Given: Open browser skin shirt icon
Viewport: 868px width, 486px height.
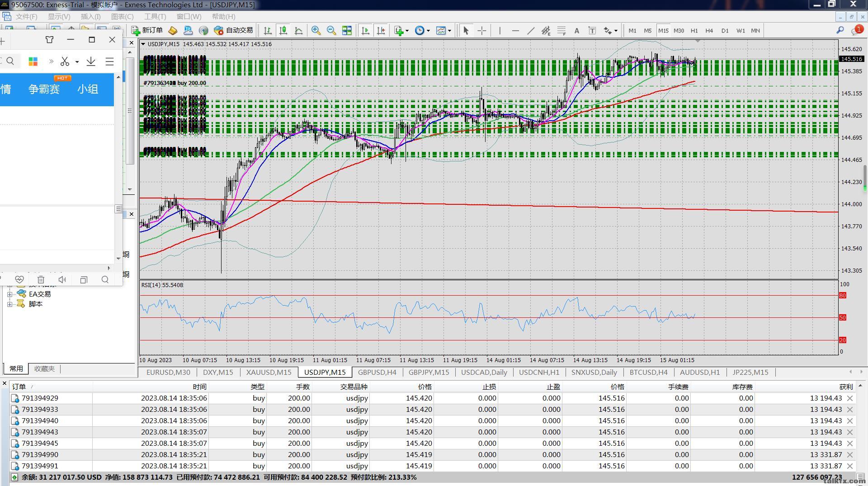Looking at the screenshot, I should click(50, 40).
